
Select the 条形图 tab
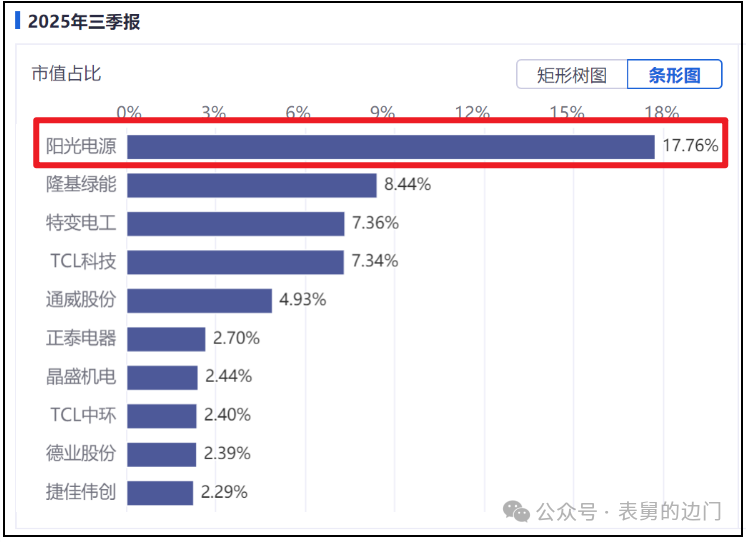674,75
